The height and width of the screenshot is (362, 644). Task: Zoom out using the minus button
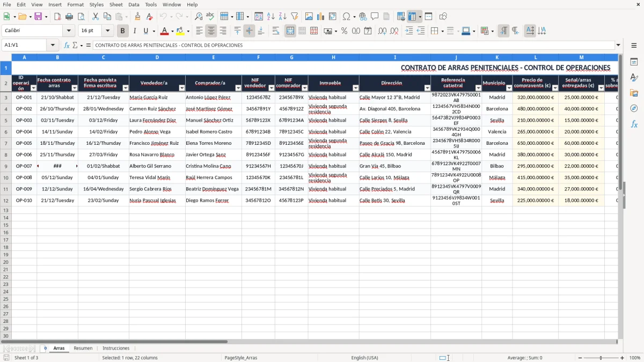point(580,358)
